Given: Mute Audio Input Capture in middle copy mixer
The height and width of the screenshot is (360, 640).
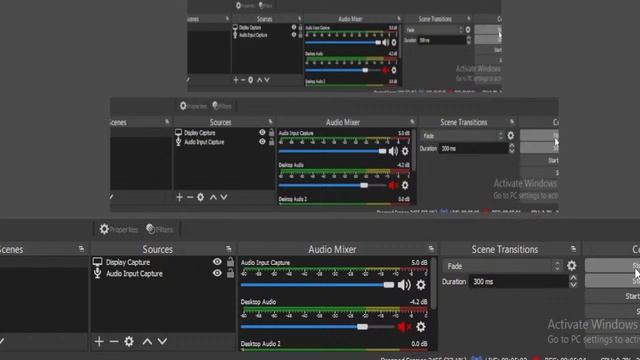Looking at the screenshot, I should 393,151.
